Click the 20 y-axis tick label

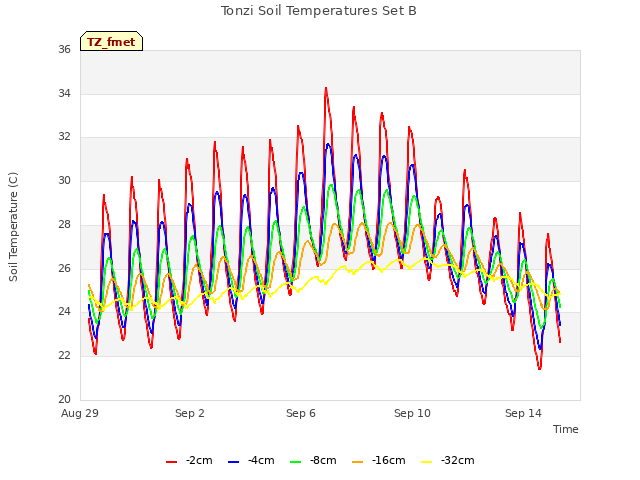point(64,399)
